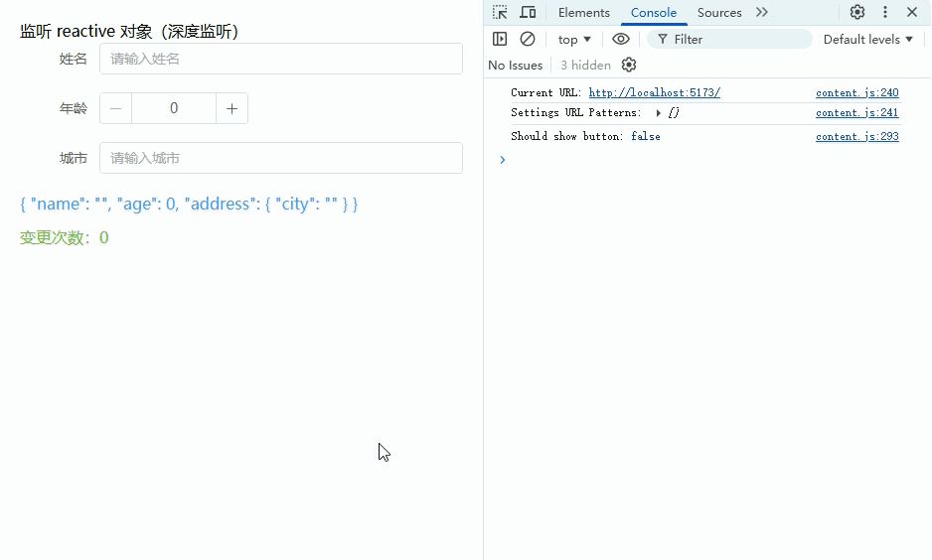The image size is (932, 560).
Task: Close the DevTools panel
Action: point(912,13)
